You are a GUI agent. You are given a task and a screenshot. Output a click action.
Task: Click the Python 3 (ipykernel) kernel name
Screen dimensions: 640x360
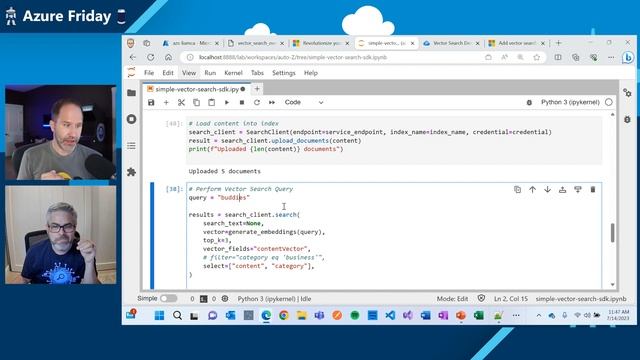coord(570,102)
